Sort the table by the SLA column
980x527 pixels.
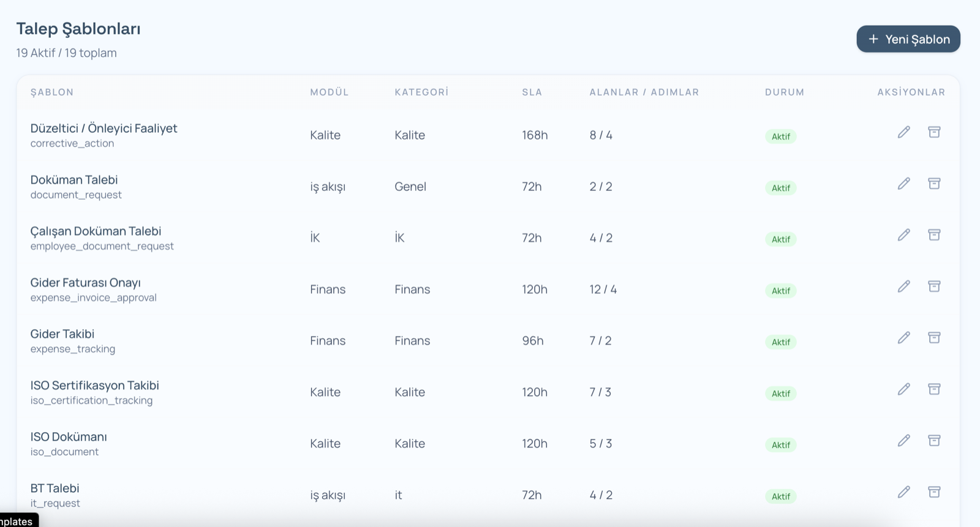click(532, 92)
